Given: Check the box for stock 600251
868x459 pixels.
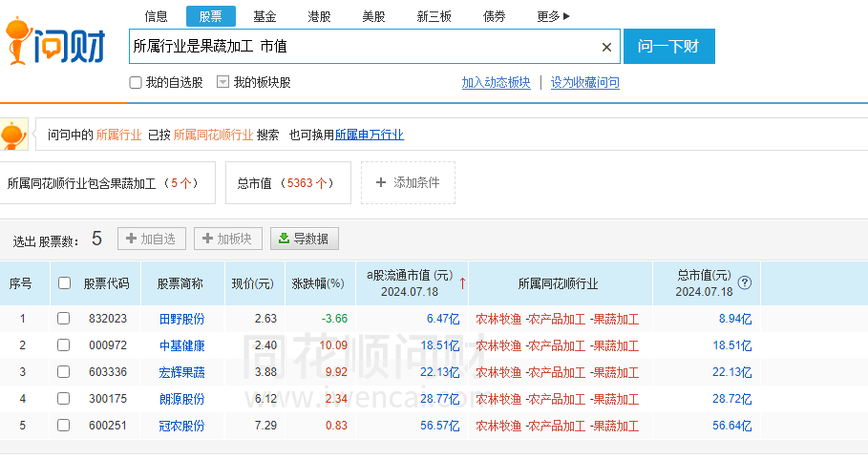Looking at the screenshot, I should [64, 426].
